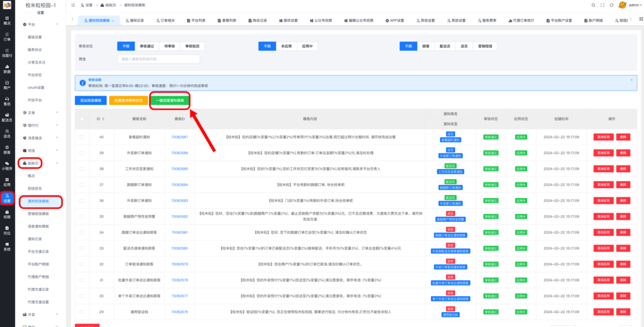
Task: Tick the checkbox for row ID 40
Action: [x=81, y=137]
